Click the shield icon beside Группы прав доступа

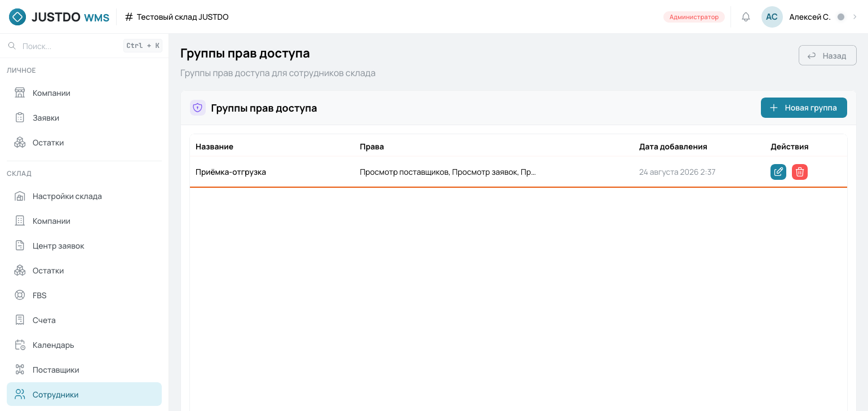(x=198, y=108)
